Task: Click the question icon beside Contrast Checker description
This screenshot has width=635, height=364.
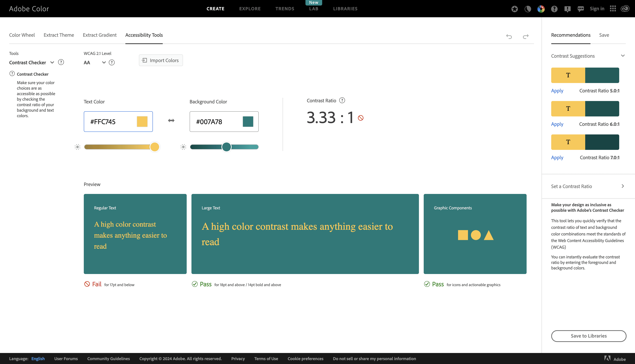Action: (12, 73)
